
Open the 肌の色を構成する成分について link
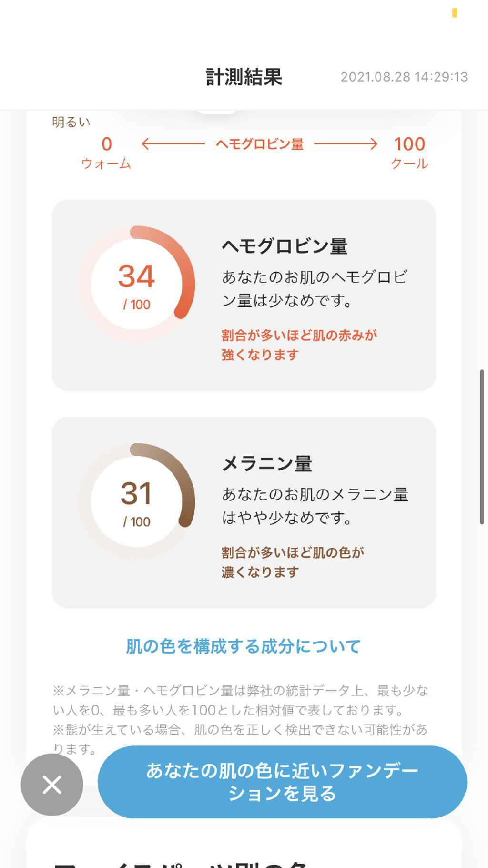(x=244, y=646)
